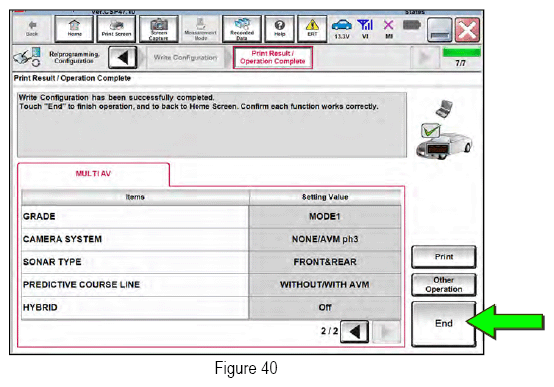Click the NONE/AVM ph3 value

click(325, 239)
